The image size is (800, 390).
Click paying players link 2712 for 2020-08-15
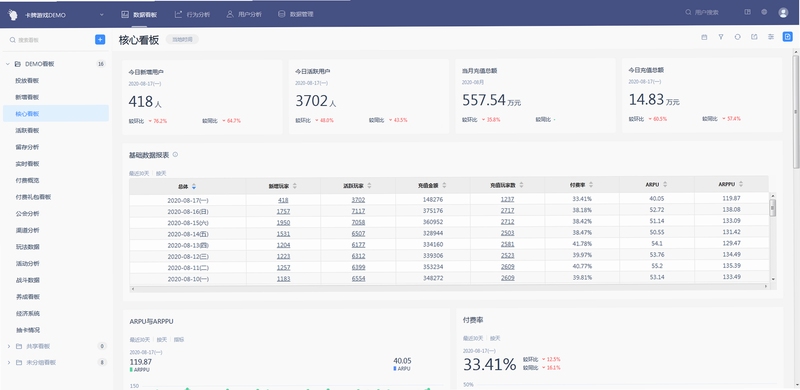click(x=508, y=222)
